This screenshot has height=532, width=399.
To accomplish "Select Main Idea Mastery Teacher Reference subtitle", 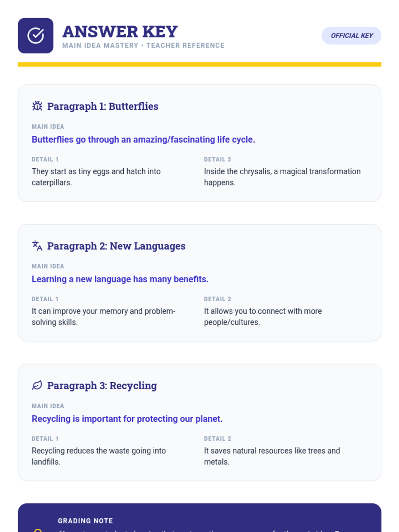I will (x=143, y=46).
